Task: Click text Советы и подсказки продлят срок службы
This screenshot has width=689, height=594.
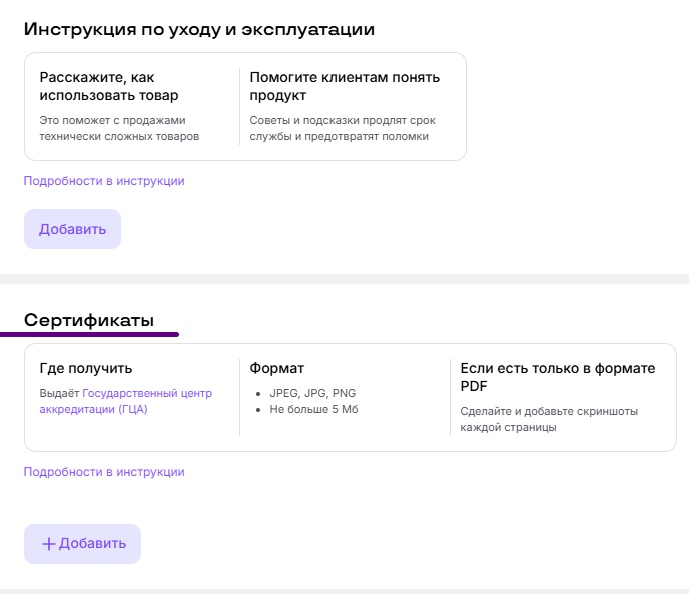Action: click(343, 128)
